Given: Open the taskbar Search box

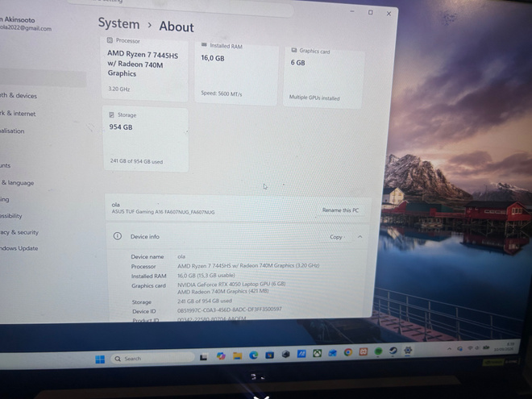Looking at the screenshot, I should click(152, 358).
